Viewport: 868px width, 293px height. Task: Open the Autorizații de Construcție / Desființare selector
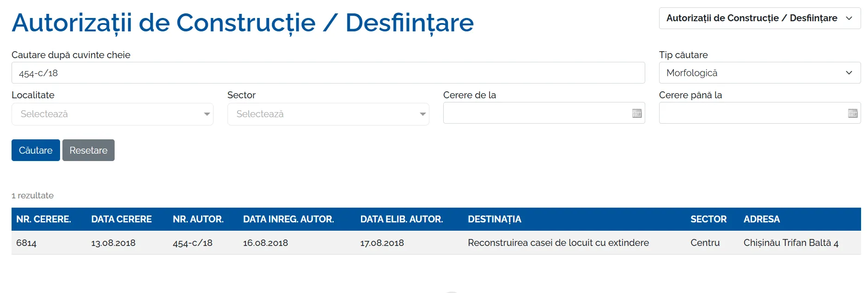tap(759, 18)
